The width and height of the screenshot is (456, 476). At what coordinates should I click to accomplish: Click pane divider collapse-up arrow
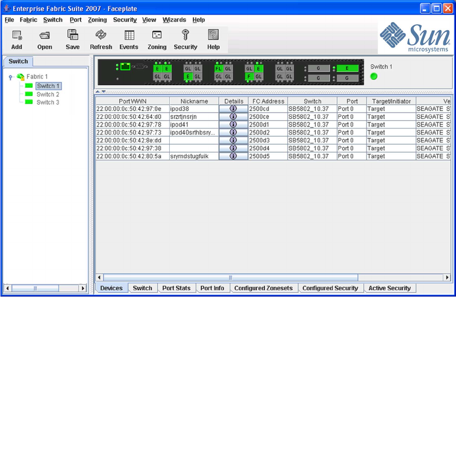tap(98, 91)
